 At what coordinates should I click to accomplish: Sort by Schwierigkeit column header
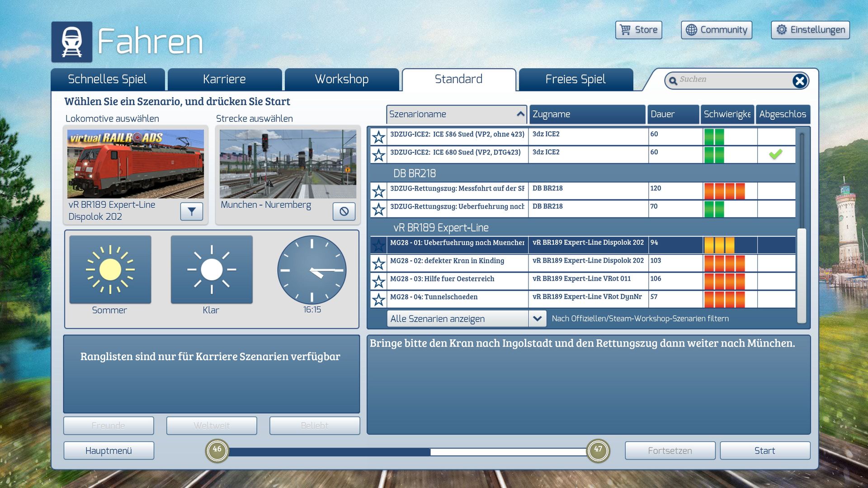727,114
